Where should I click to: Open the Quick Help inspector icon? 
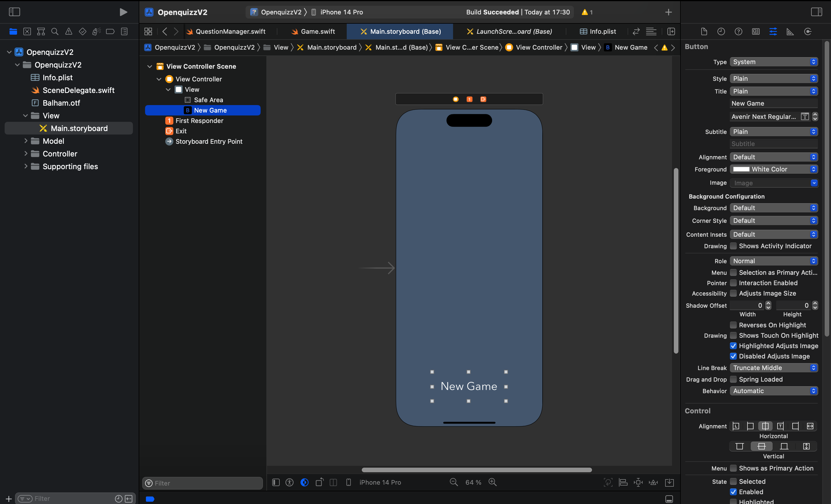click(739, 32)
